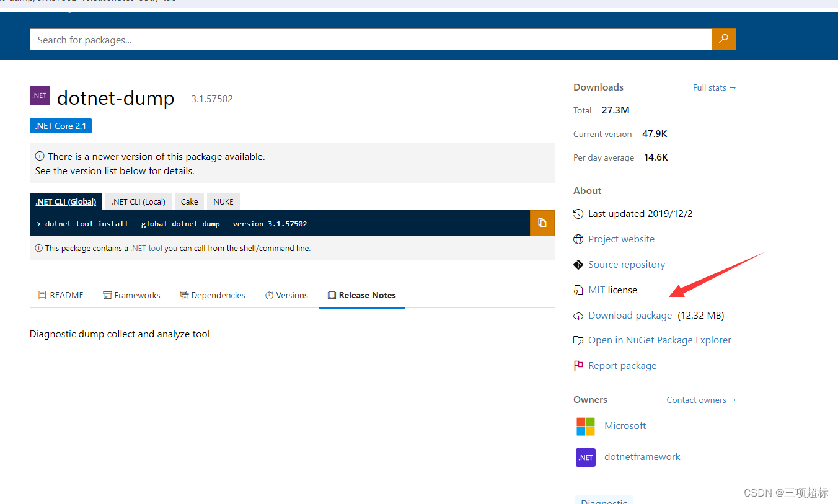Viewport: 838px width, 504px height.
Task: Click the Report package link
Action: (622, 365)
